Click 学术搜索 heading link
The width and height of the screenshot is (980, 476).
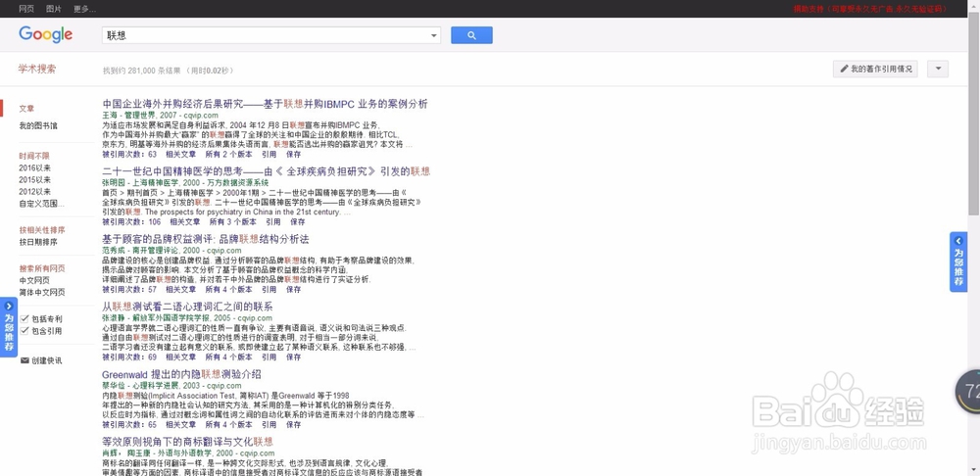coord(37,69)
